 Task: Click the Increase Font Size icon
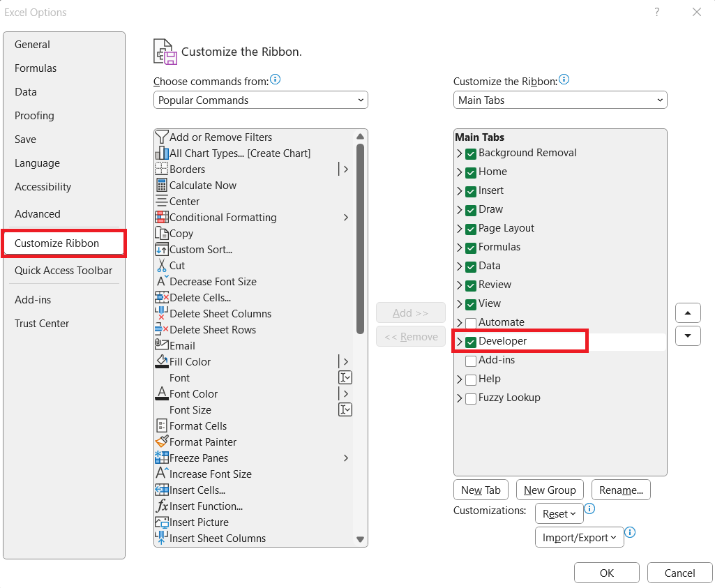(x=163, y=473)
